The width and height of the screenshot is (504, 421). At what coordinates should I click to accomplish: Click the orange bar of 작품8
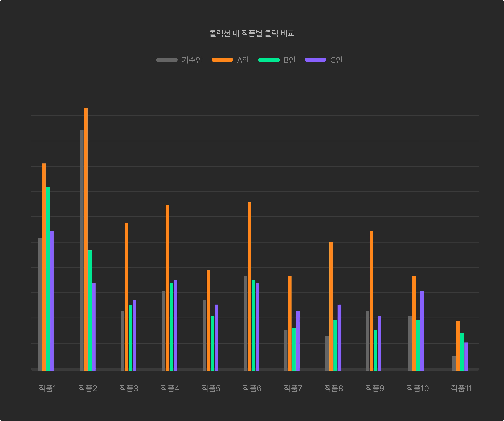(x=331, y=306)
